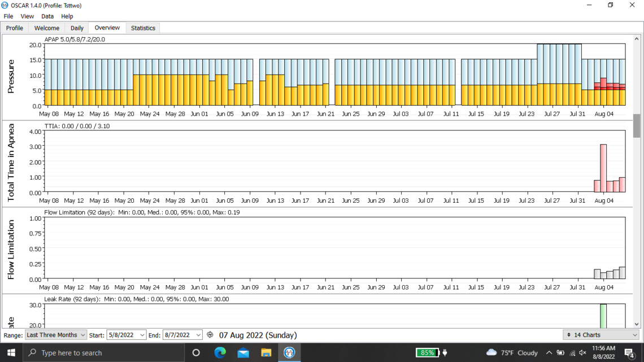Open the notification center icon
644x362 pixels.
[630, 353]
